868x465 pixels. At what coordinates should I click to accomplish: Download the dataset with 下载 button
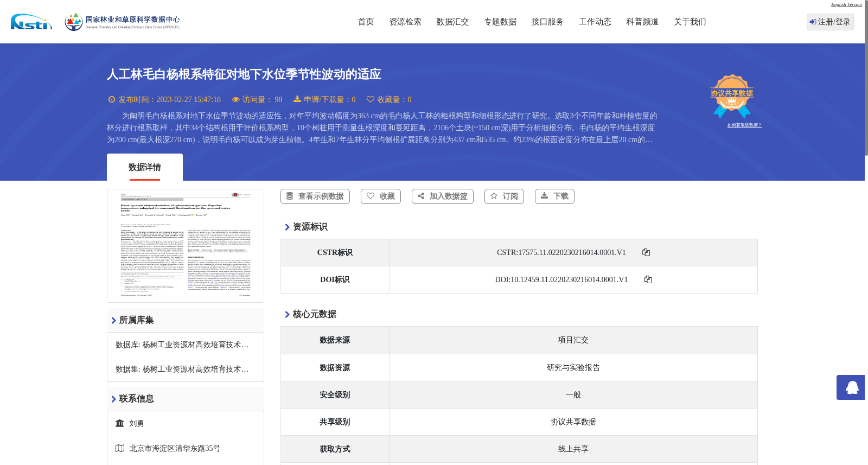(x=554, y=196)
